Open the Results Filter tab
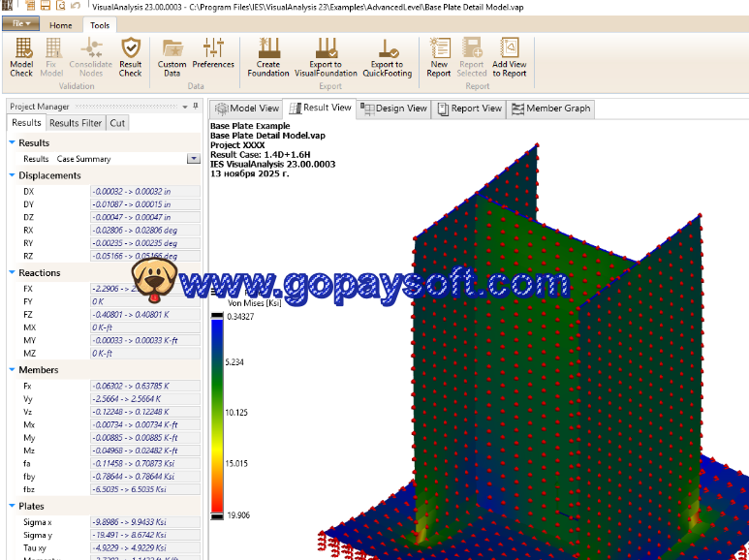The width and height of the screenshot is (749, 560). (76, 123)
